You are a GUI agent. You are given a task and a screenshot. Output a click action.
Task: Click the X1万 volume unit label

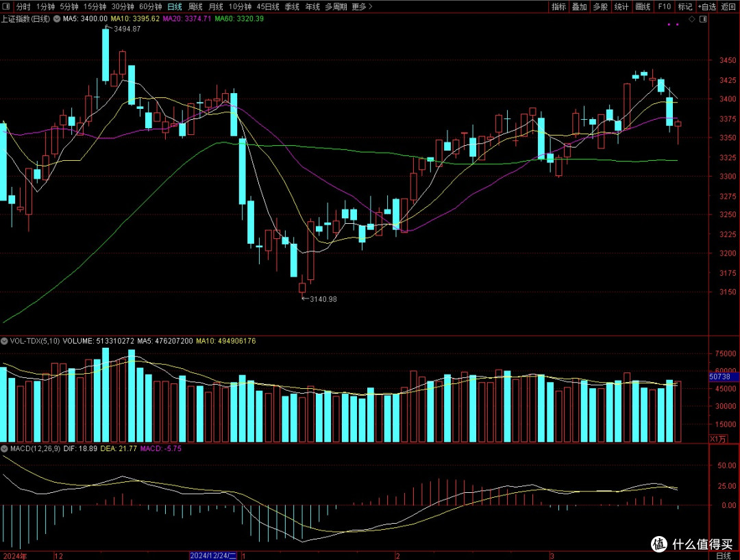(x=718, y=439)
